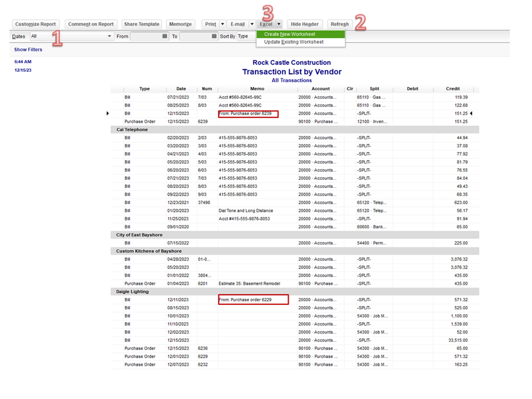The image size is (532, 399).
Task: Click split account '60600 · Bank...'
Action: click(x=372, y=227)
